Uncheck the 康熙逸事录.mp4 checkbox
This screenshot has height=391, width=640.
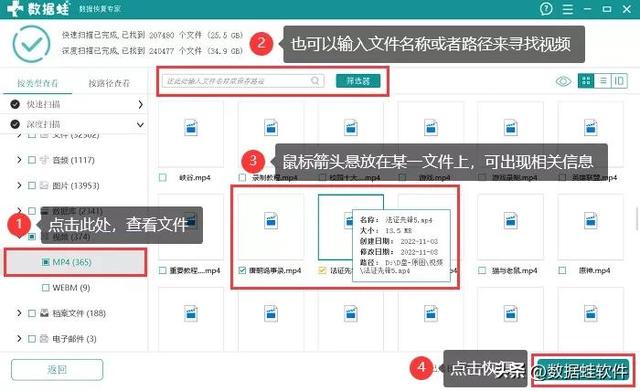(242, 270)
